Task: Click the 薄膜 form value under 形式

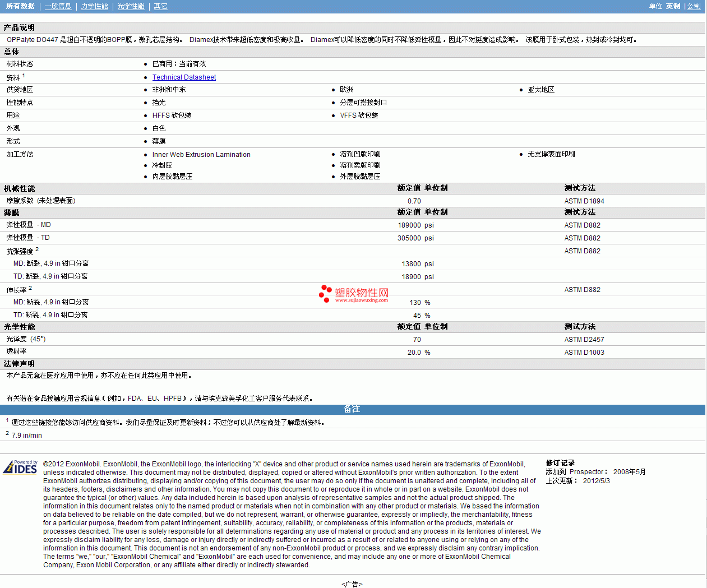Action: point(159,141)
